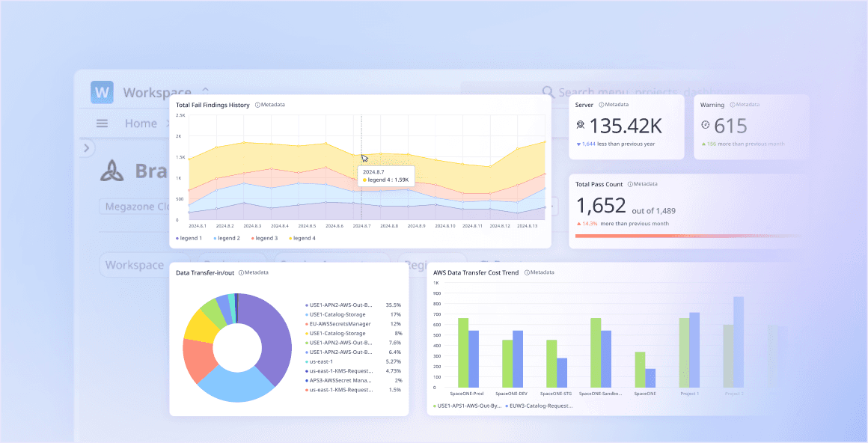This screenshot has height=443, width=868.
Task: Go to Home breadcrumb
Action: 141,123
